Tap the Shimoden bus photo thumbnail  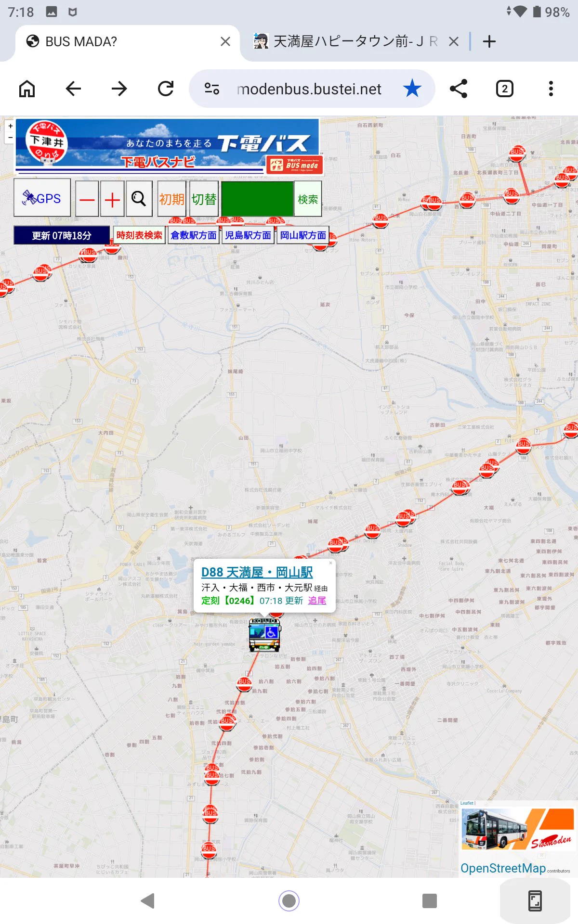(x=517, y=830)
